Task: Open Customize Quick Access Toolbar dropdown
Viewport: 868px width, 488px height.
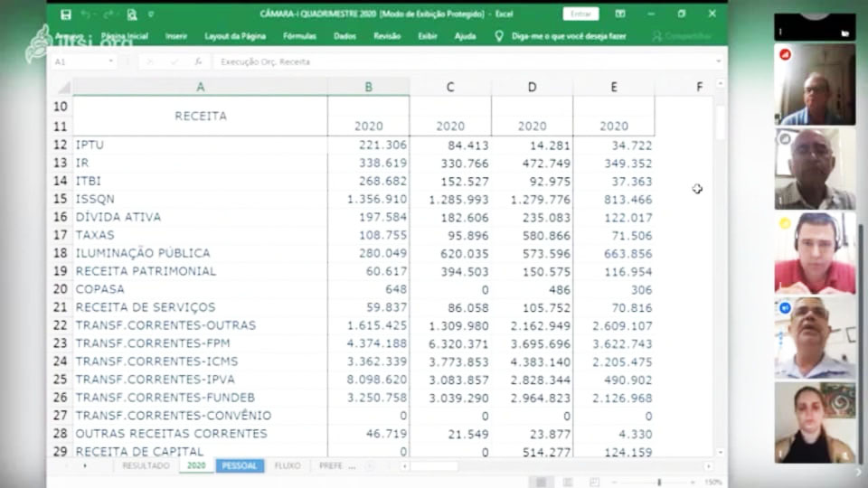Action: point(151,14)
